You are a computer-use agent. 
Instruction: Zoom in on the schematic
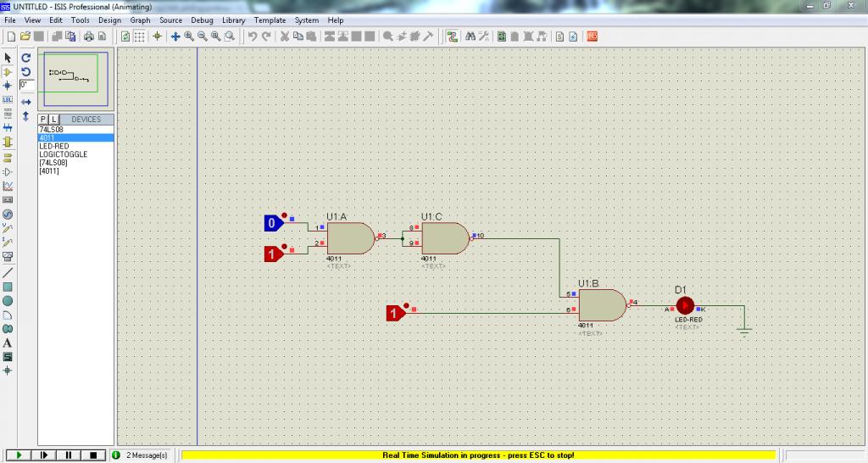tap(189, 36)
